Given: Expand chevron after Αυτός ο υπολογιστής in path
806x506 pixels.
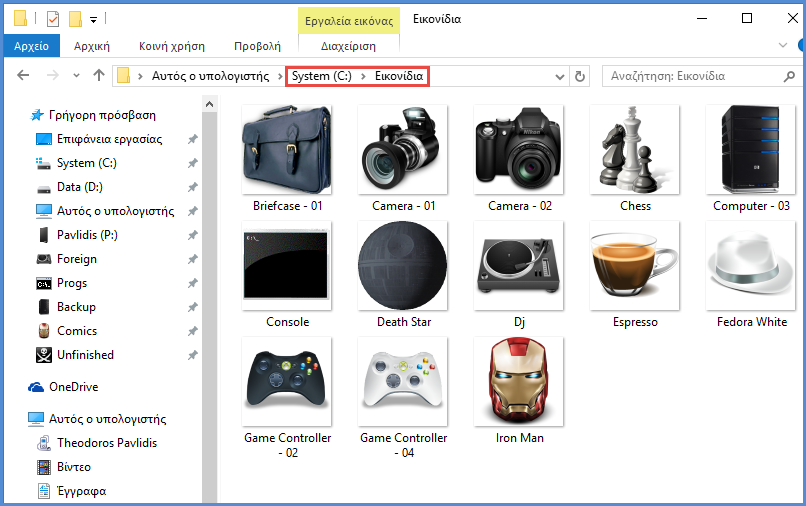Looking at the screenshot, I should coord(280,76).
